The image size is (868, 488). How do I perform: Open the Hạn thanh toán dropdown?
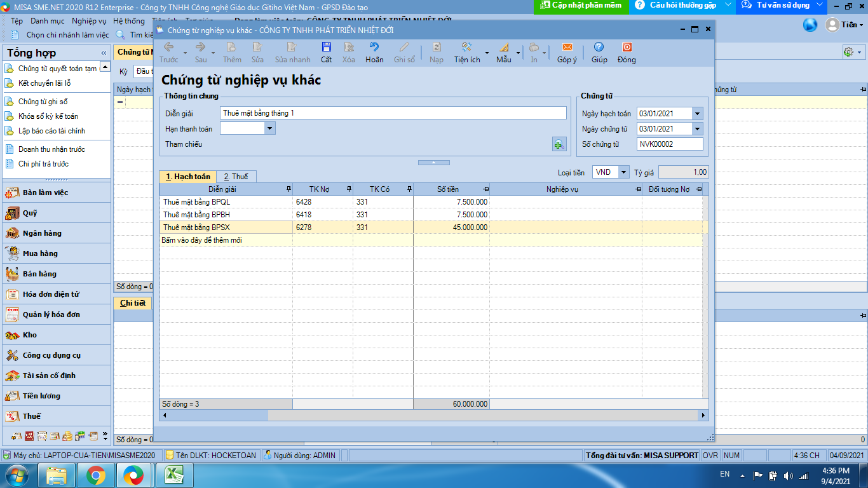point(270,128)
